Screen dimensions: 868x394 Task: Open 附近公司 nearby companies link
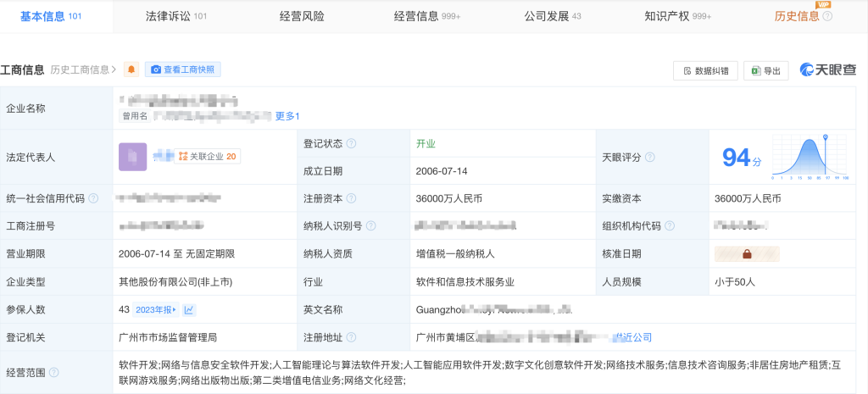[x=633, y=337]
